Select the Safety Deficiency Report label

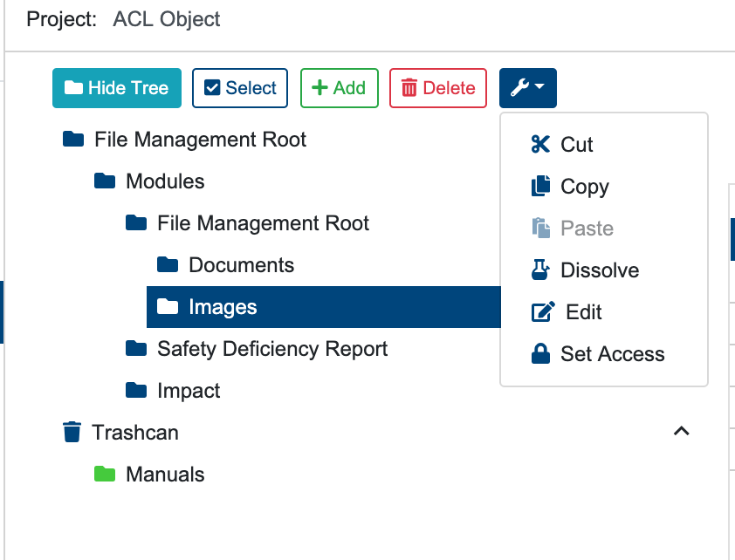click(x=272, y=349)
